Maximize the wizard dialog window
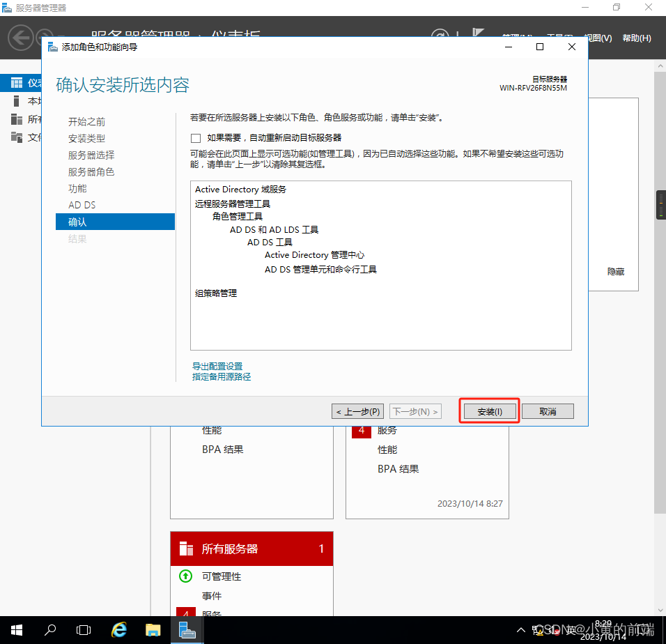The height and width of the screenshot is (644, 666). (540, 47)
